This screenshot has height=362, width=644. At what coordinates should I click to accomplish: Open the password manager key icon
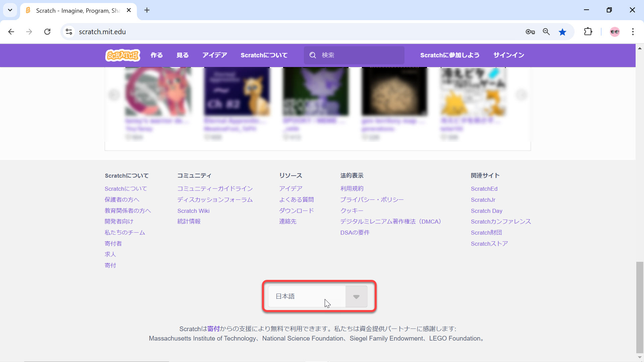click(x=530, y=32)
